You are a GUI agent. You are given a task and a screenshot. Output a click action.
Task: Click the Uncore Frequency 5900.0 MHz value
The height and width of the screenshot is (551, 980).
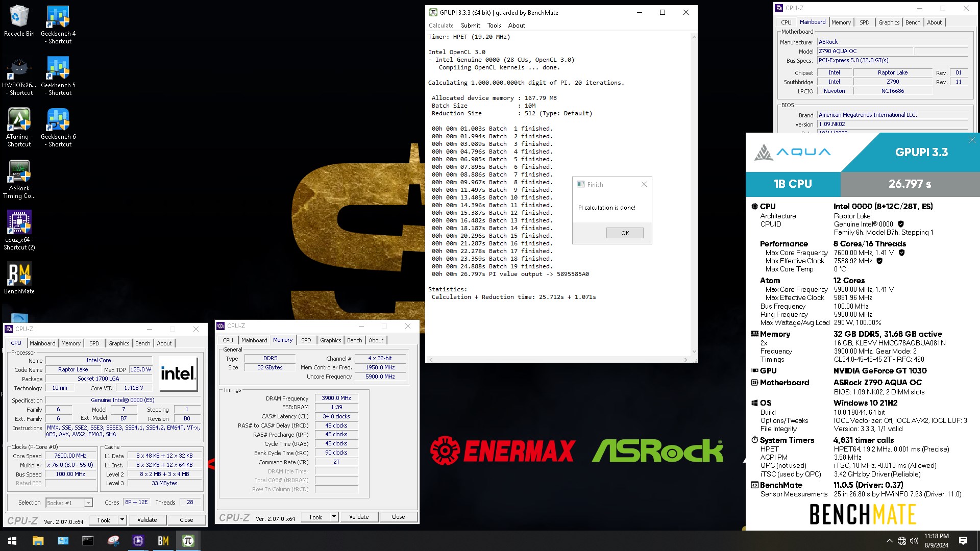(x=380, y=377)
